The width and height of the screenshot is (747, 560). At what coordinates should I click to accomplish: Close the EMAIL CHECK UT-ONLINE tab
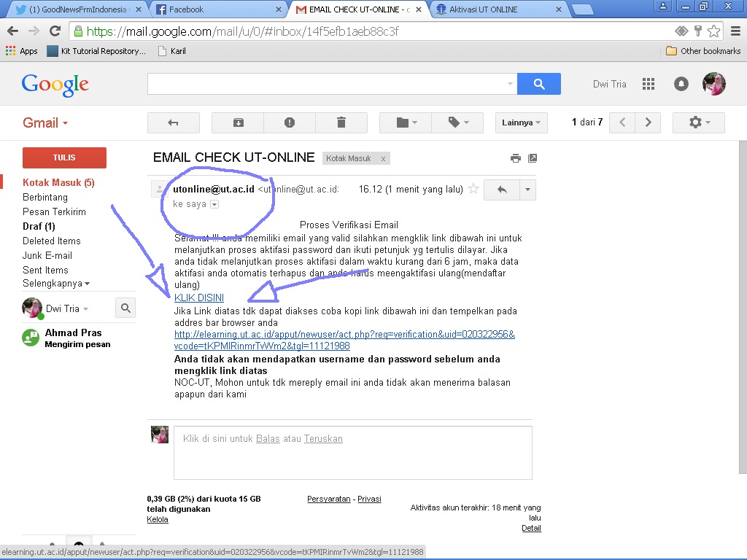point(418,9)
